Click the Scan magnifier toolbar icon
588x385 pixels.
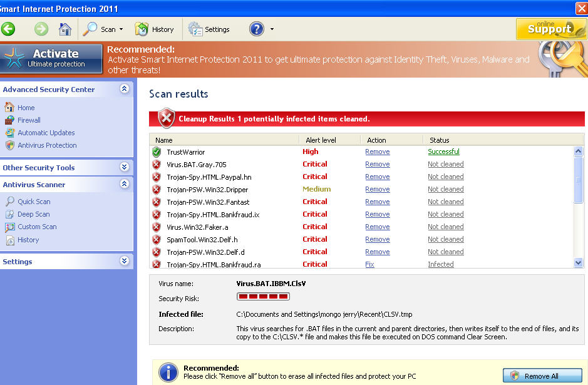click(90, 29)
